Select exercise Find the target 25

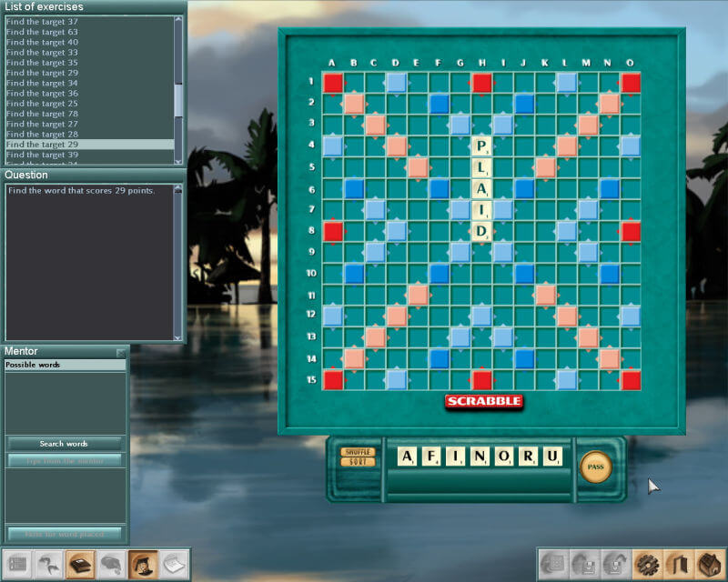click(89, 104)
